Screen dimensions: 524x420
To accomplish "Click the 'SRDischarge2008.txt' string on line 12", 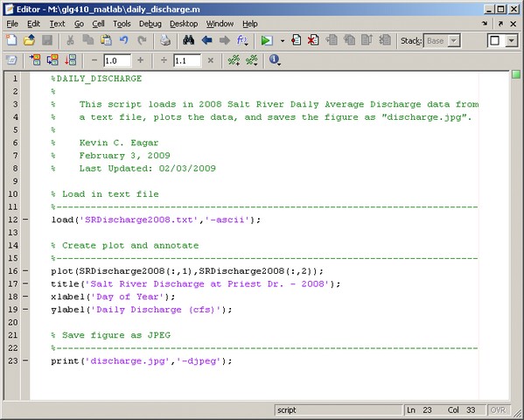I will pyautogui.click(x=139, y=220).
